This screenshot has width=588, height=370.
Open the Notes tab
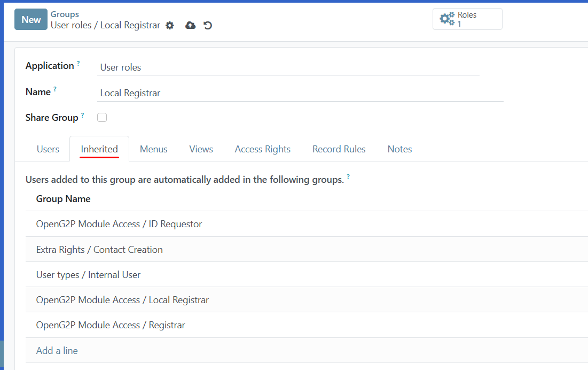coord(399,149)
